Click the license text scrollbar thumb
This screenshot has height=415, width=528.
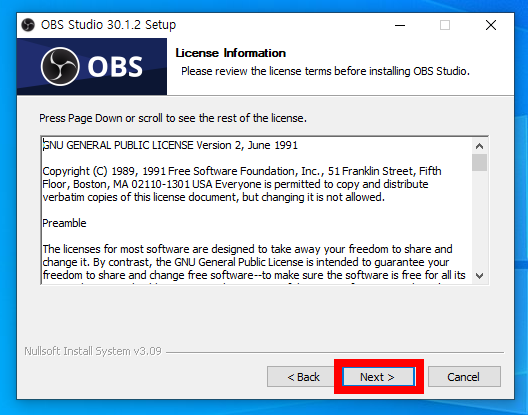[x=480, y=162]
